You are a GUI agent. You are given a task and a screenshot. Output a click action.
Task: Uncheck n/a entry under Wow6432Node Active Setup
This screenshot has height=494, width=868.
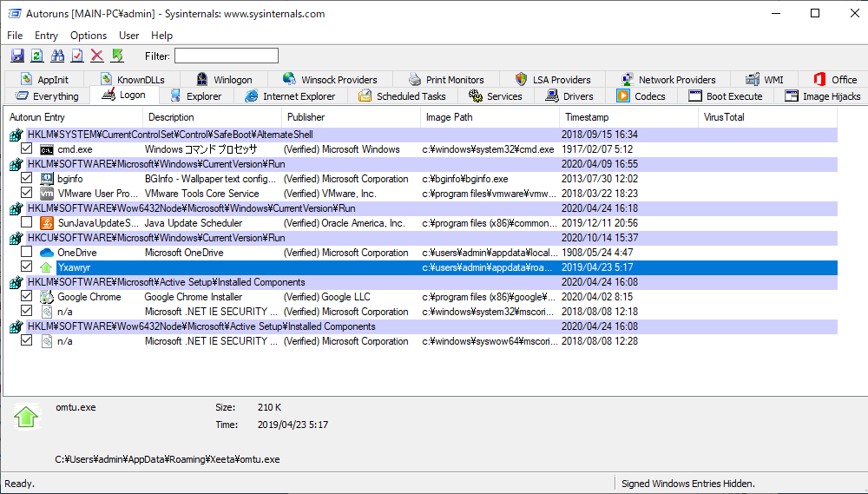[26, 340]
